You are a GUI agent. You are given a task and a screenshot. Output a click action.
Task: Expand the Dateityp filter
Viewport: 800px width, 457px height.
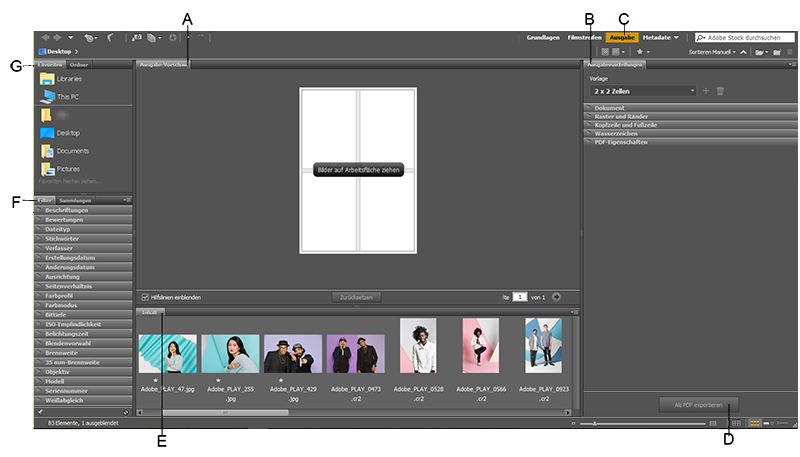point(84,229)
